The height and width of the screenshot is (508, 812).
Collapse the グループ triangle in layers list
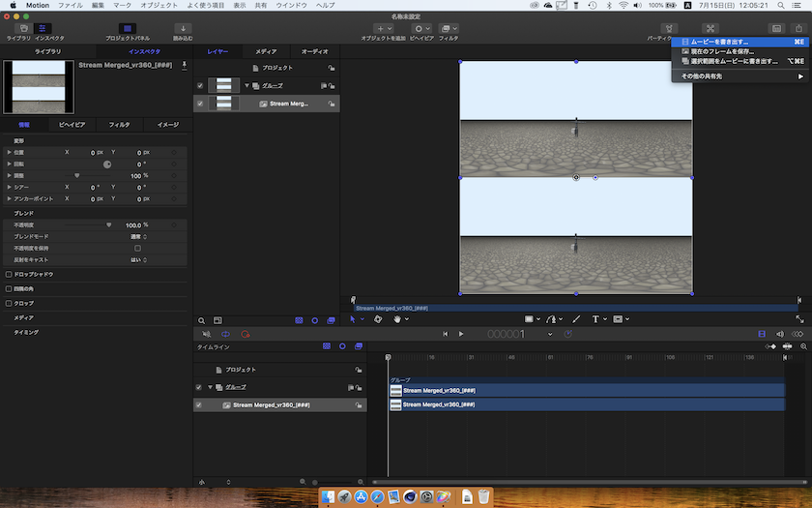point(247,85)
